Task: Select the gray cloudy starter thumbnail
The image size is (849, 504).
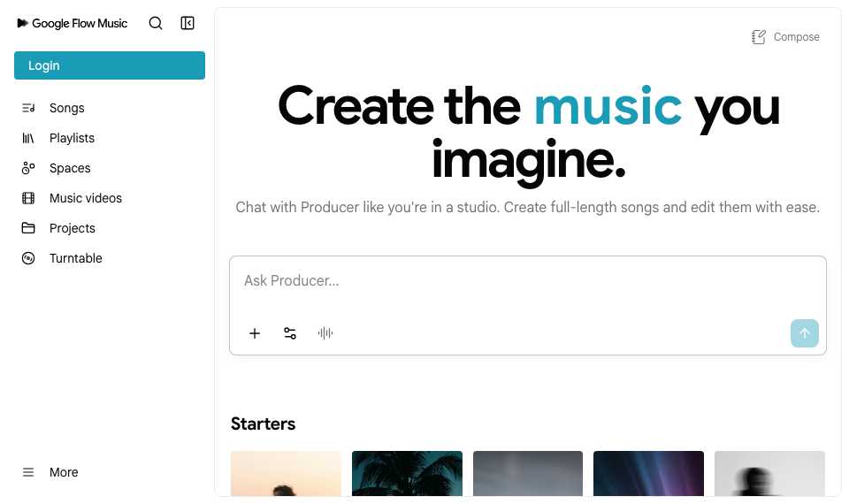Action: pos(528,473)
